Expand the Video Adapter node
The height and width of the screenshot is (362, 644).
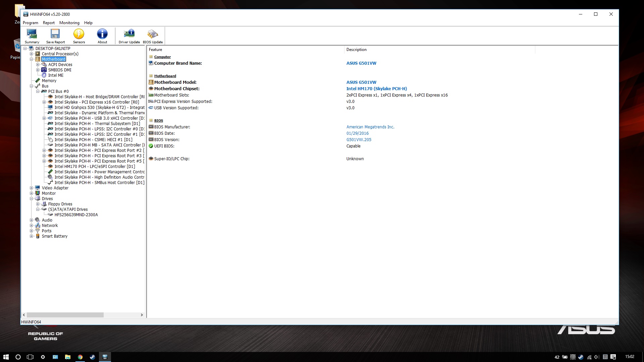pos(31,188)
